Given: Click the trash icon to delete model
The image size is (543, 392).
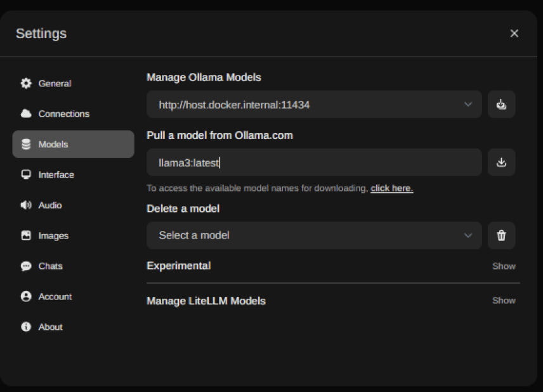Looking at the screenshot, I should 501,235.
